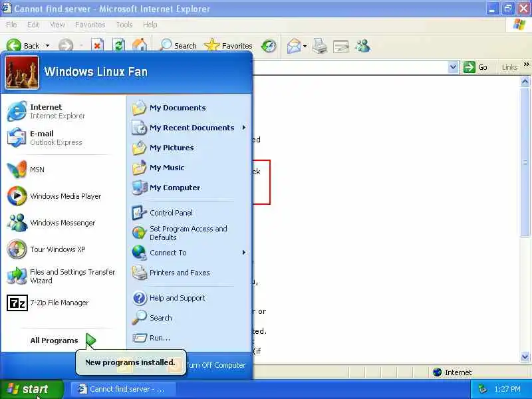Click the Internet zone in status bar
The width and height of the screenshot is (532, 399).
click(x=453, y=372)
